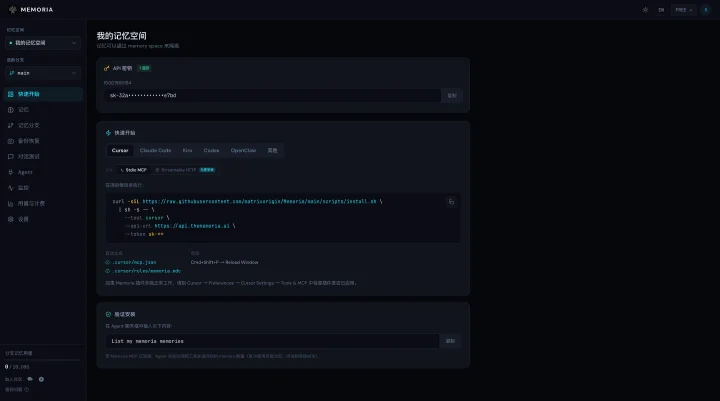Image resolution: width=720 pixels, height=401 pixels.
Task: Click the help icon at sidebar bottom
Action: (27, 390)
